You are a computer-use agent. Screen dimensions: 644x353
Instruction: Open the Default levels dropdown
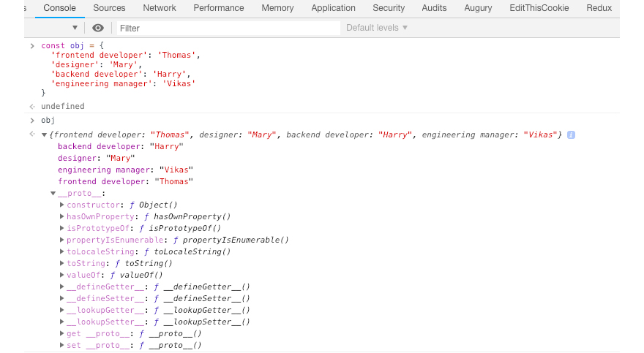click(x=377, y=28)
